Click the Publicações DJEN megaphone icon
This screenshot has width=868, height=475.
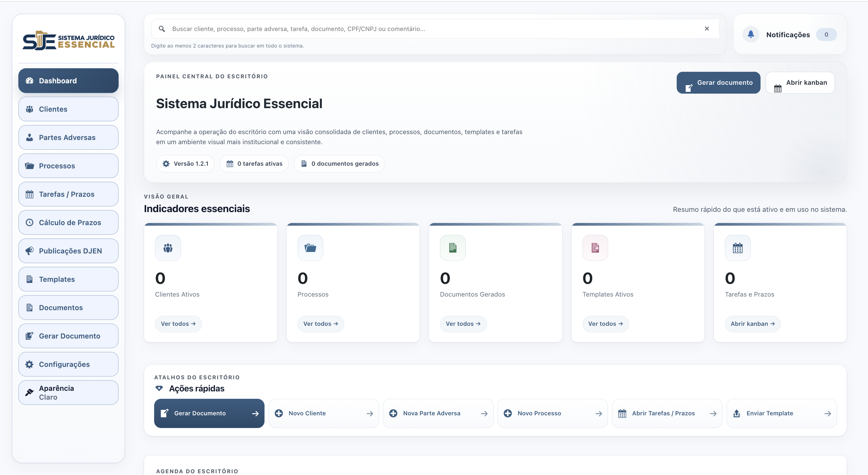click(x=30, y=250)
